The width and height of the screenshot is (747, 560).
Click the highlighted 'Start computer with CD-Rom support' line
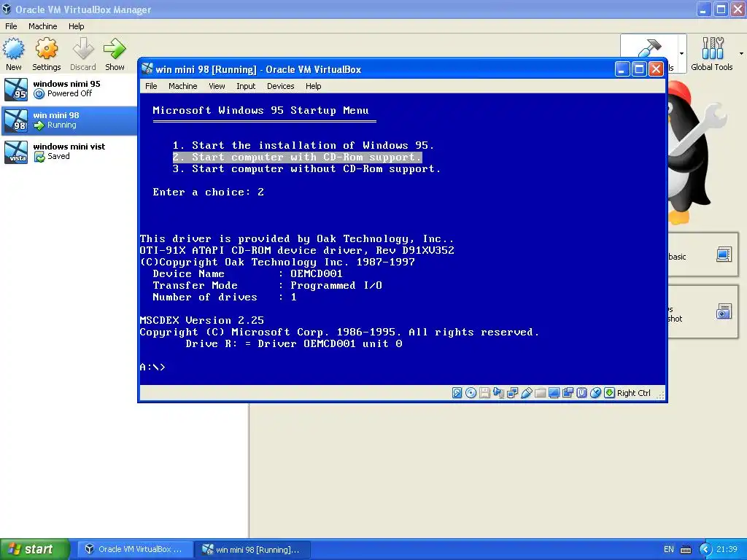pos(298,157)
